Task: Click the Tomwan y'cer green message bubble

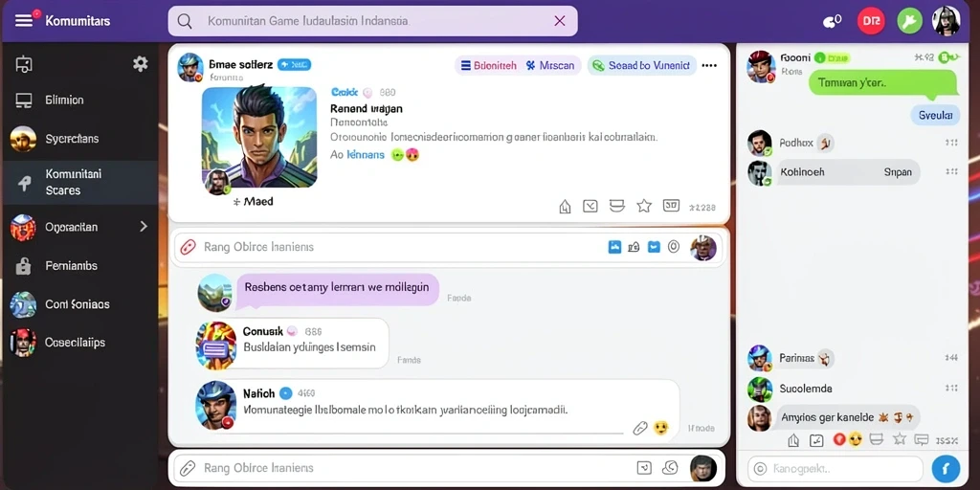Action: pos(882,83)
